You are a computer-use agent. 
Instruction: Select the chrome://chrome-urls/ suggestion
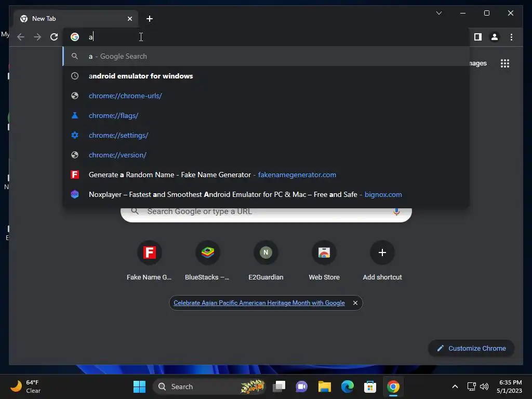coord(266,96)
